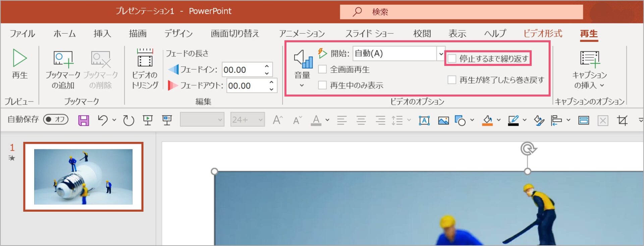Increase font size with larger A

278,120
